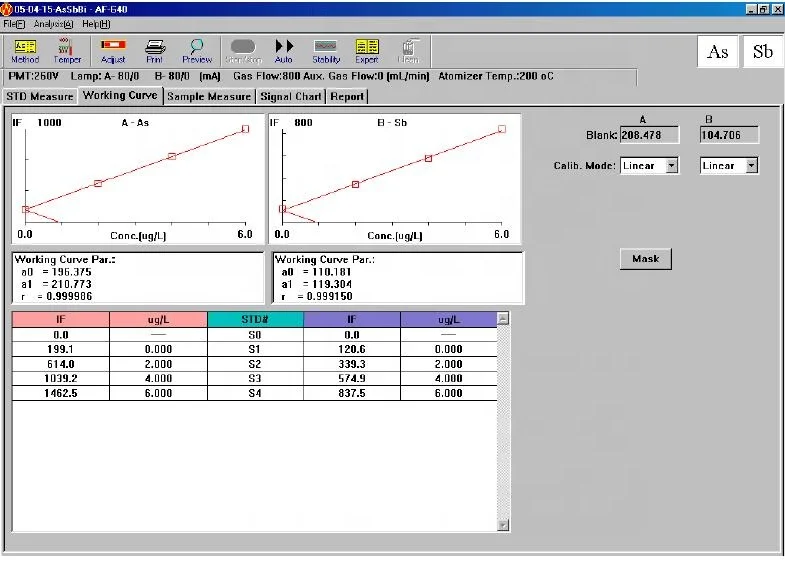
Task: Click the purple Sb ug/L column header
Action: [x=449, y=319]
